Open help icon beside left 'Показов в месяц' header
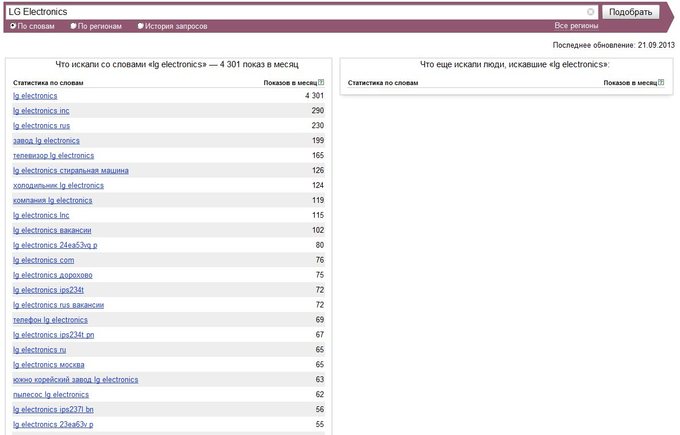Image resolution: width=680 pixels, height=435 pixels. point(321,82)
